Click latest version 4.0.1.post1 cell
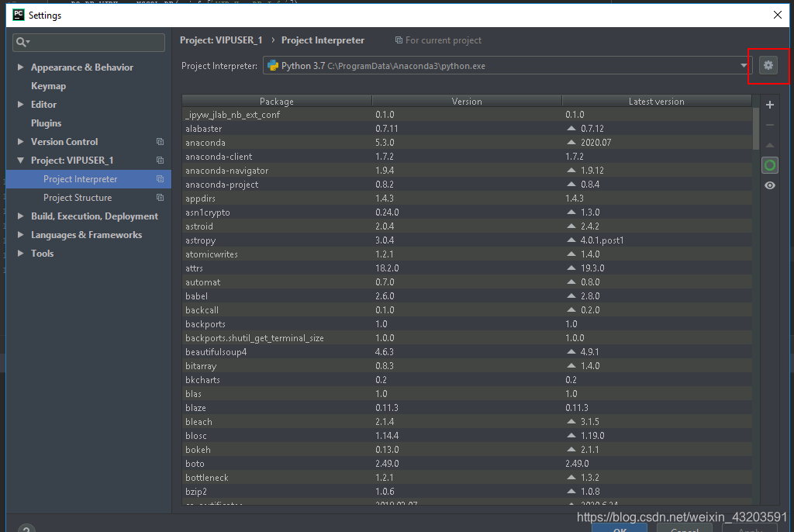Image resolution: width=794 pixels, height=532 pixels. coord(602,240)
